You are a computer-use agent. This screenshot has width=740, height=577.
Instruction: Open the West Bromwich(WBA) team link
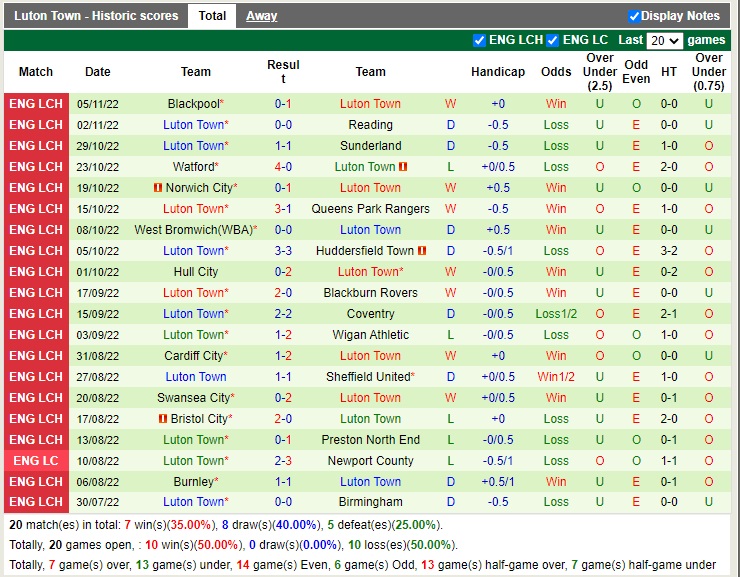(x=192, y=230)
